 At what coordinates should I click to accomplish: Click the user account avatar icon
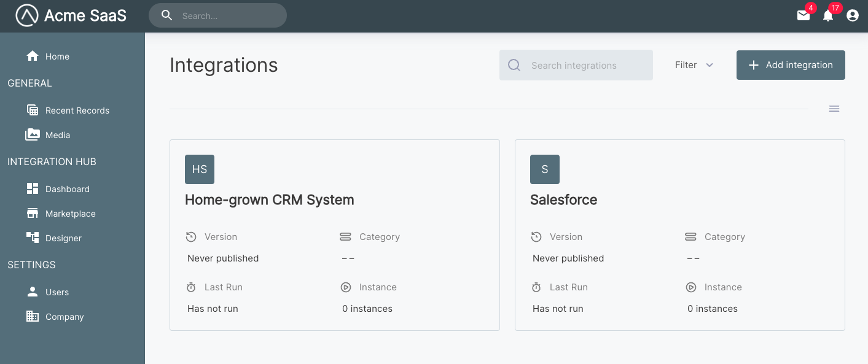coord(852,15)
